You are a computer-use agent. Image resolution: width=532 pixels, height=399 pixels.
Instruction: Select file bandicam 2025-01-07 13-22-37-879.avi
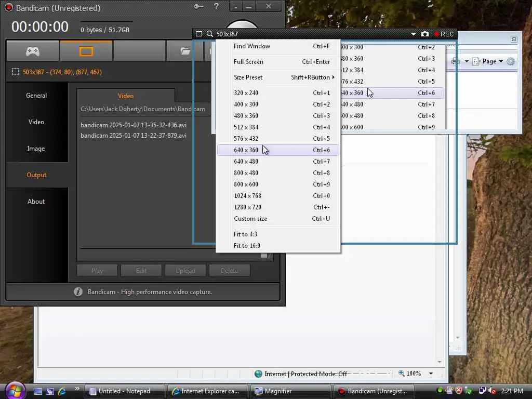[134, 136]
